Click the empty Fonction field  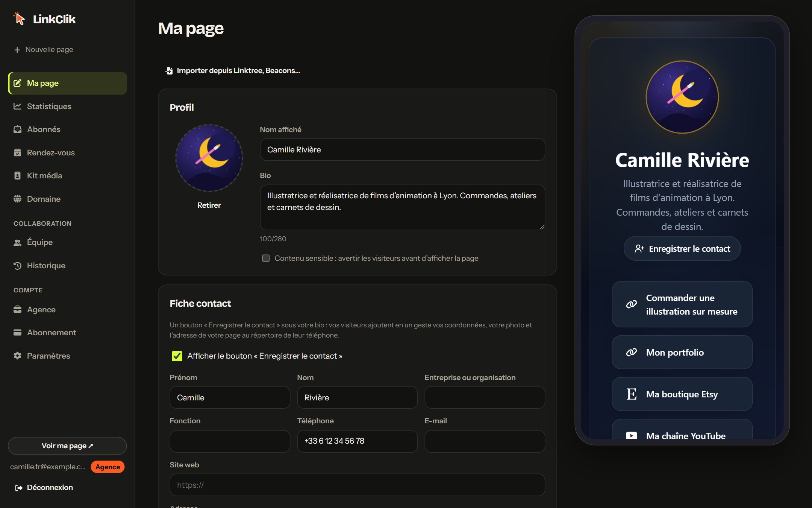[x=230, y=441]
